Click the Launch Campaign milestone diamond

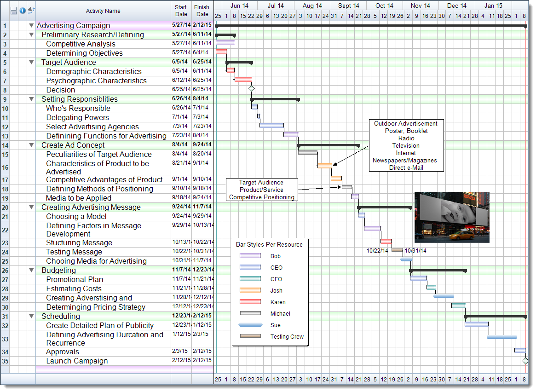point(525,361)
